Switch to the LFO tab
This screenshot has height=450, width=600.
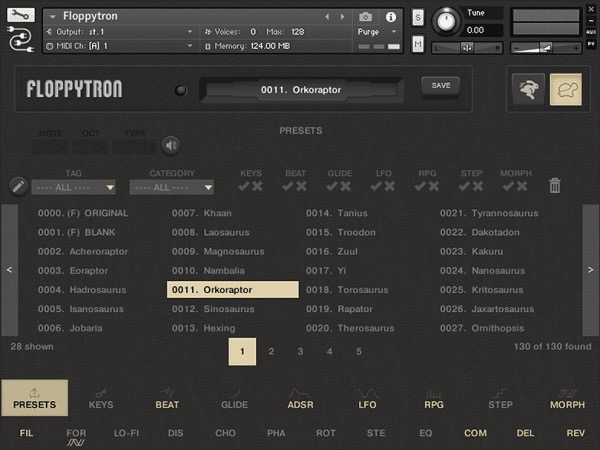367,399
